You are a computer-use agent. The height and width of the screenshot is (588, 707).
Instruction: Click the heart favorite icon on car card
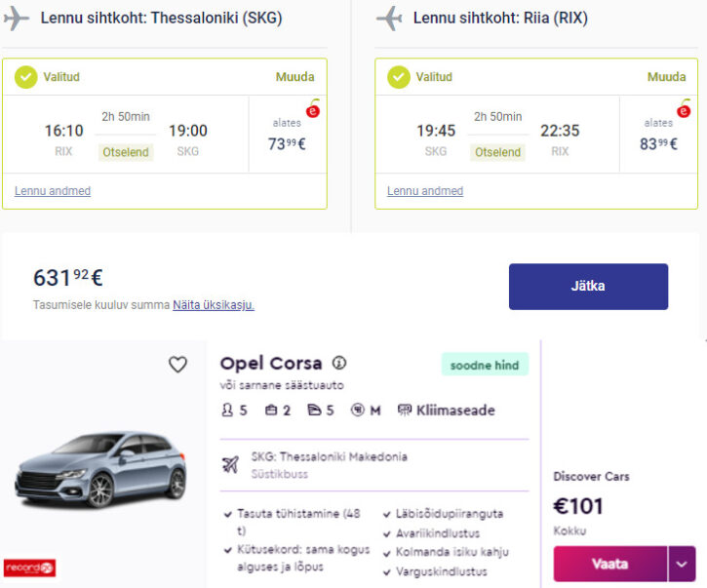[177, 365]
